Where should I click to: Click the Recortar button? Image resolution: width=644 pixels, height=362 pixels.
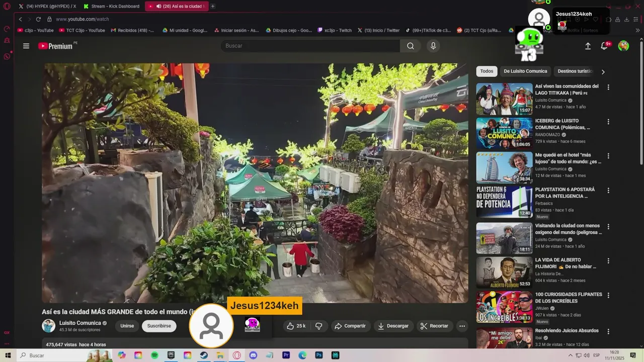pyautogui.click(x=434, y=326)
